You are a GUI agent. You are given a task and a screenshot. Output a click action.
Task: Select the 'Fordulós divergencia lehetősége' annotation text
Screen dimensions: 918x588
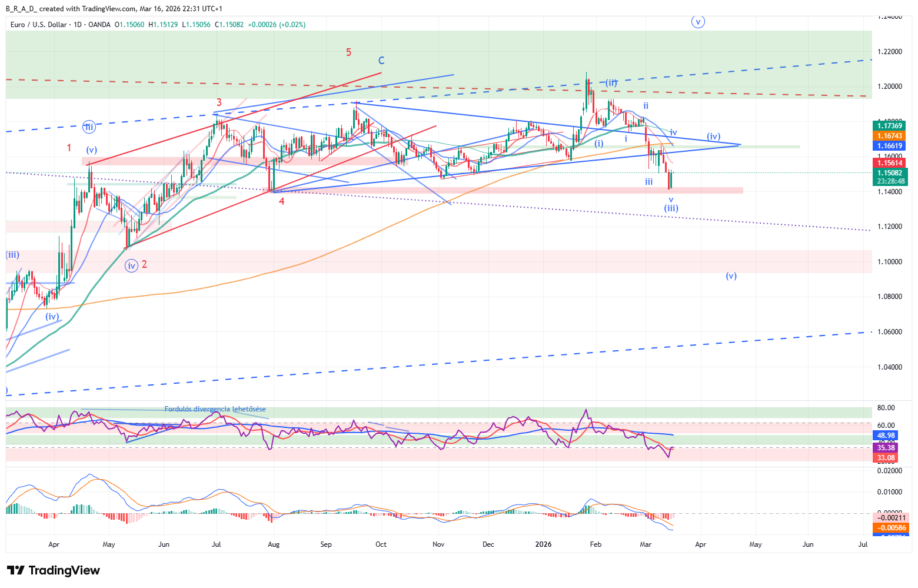(215, 409)
